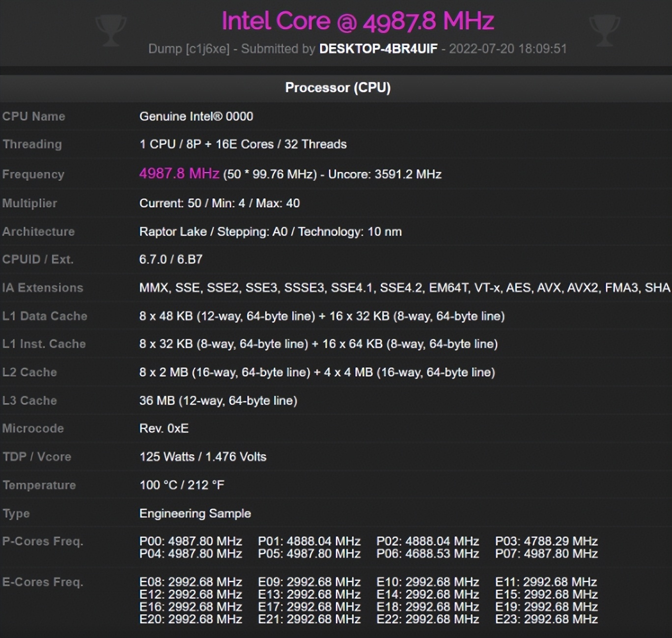672x638 pixels.
Task: Select the L3 Cache 36 MB value
Action: point(218,401)
